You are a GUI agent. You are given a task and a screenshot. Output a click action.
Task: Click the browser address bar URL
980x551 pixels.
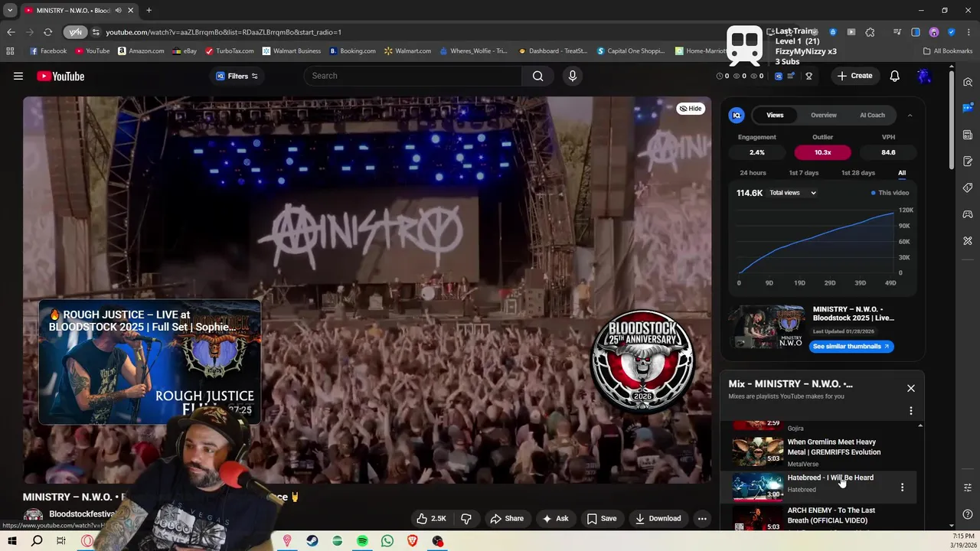[x=224, y=32]
